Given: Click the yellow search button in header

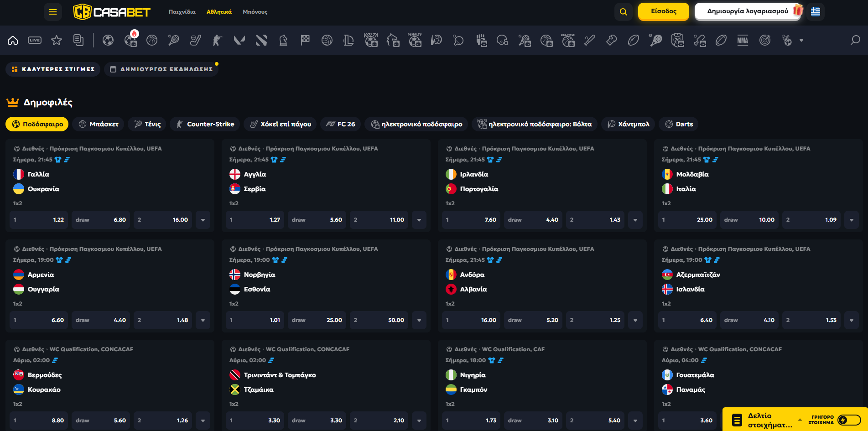Looking at the screenshot, I should (x=624, y=12).
